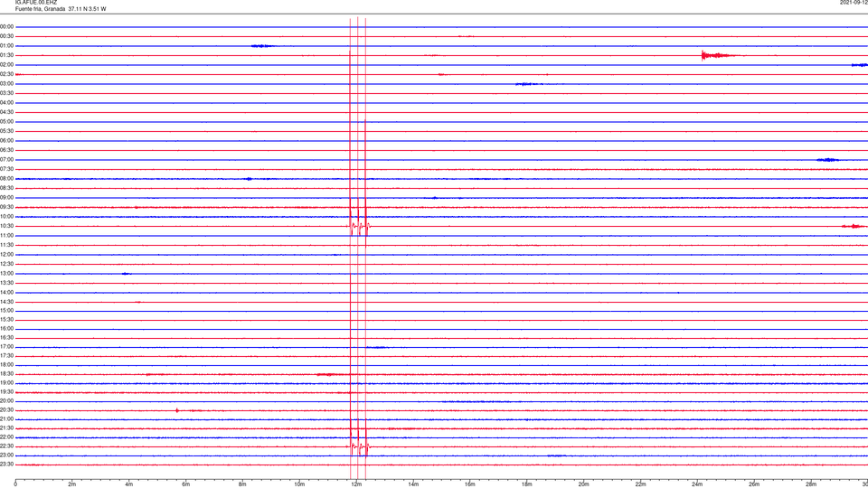Click the 20:30 row label

7,410
